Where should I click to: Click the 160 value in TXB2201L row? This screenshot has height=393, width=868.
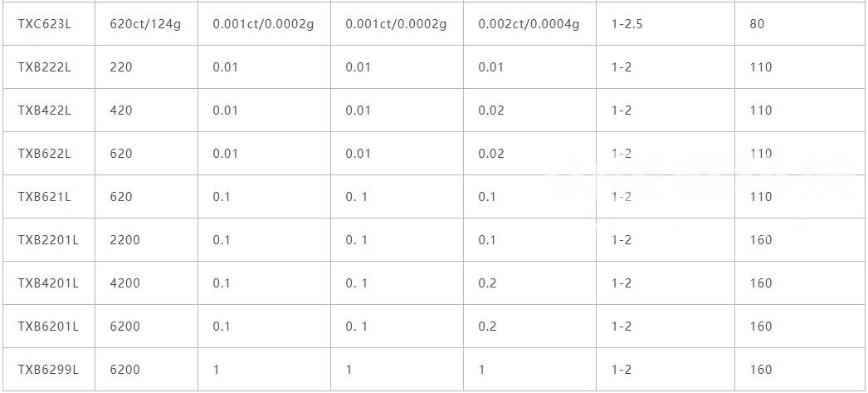[761, 240]
